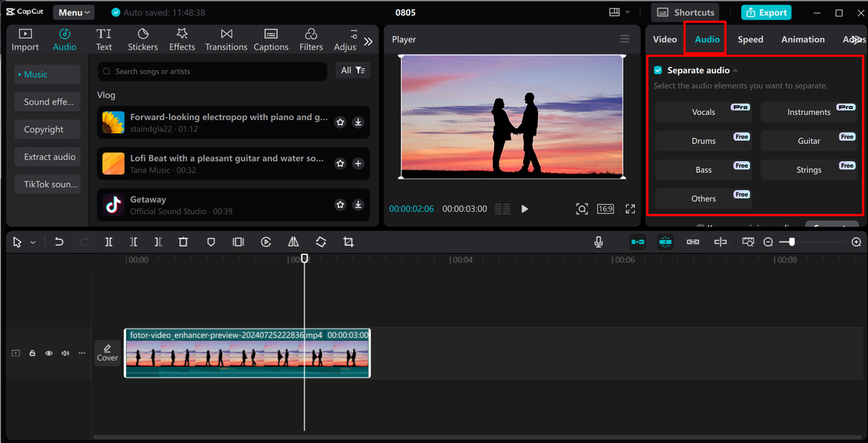This screenshot has height=443, width=868.
Task: Expand the select tool mode chevron
Action: point(33,242)
